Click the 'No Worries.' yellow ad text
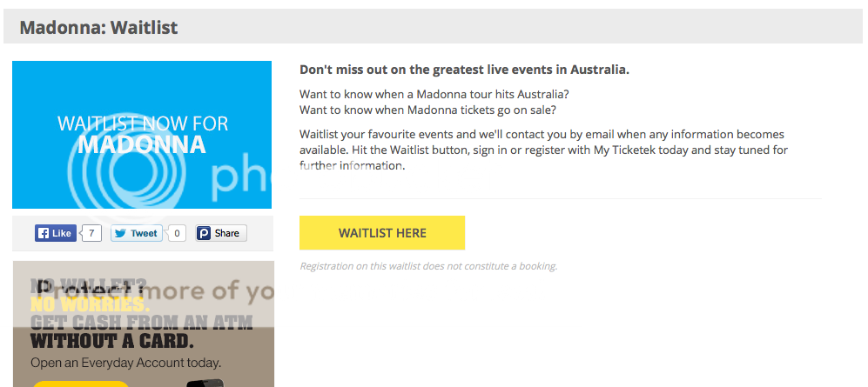The width and height of the screenshot is (868, 387). [90, 304]
